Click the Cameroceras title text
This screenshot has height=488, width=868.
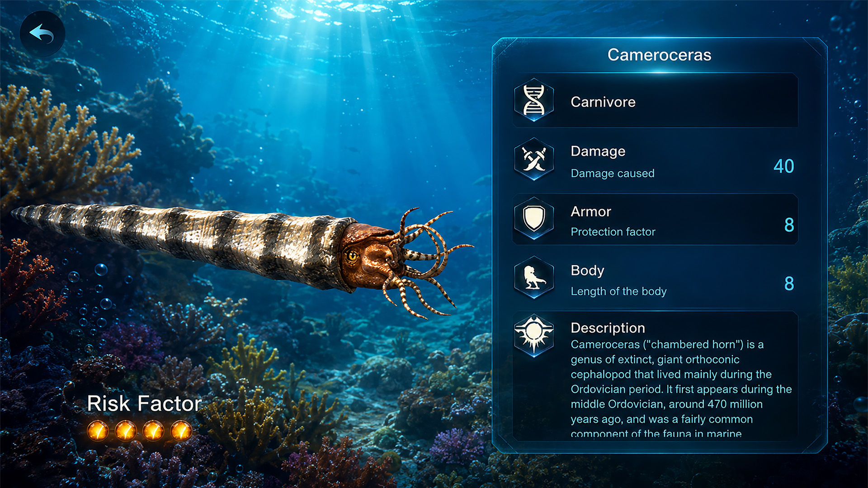point(659,55)
